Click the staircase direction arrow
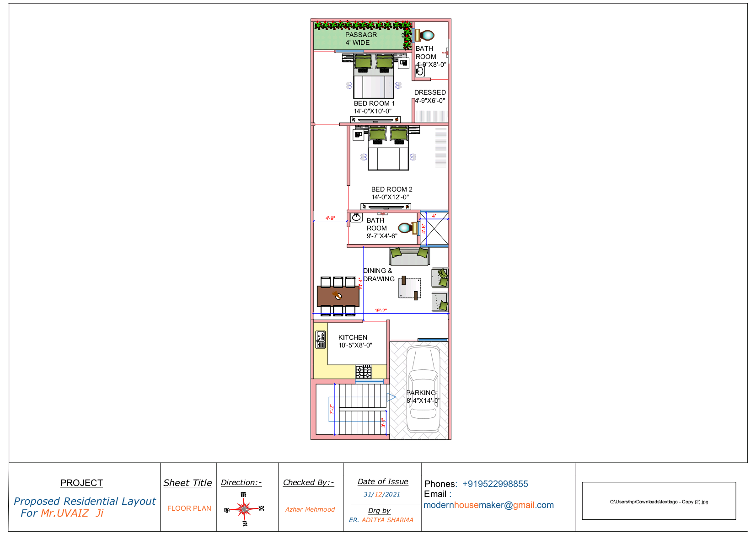The height and width of the screenshot is (534, 756). point(391,397)
